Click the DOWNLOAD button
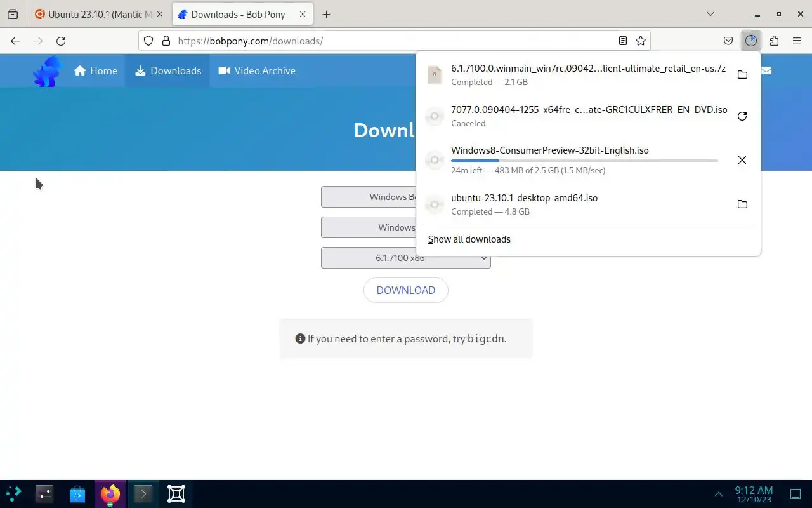Screen dimensions: 812x508 pos(406,290)
